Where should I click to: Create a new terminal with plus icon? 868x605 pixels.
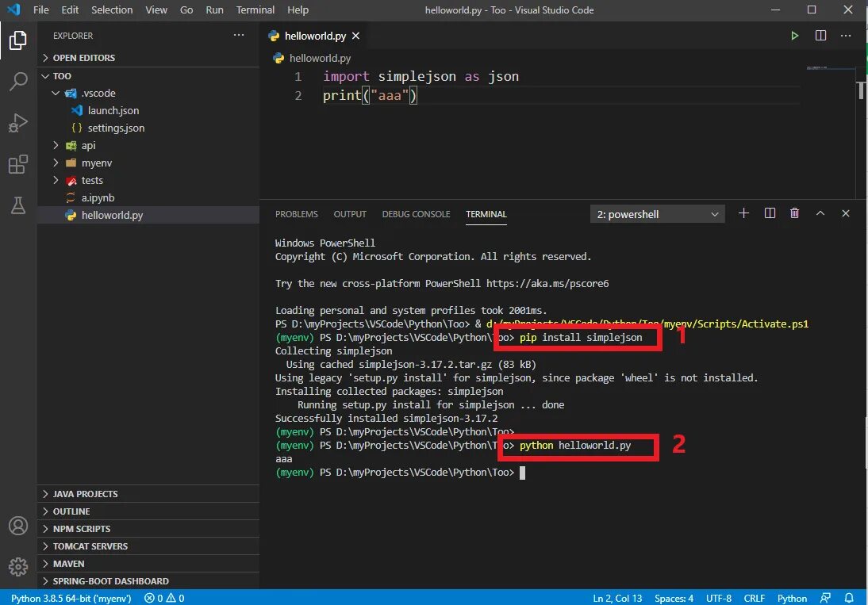click(x=743, y=213)
